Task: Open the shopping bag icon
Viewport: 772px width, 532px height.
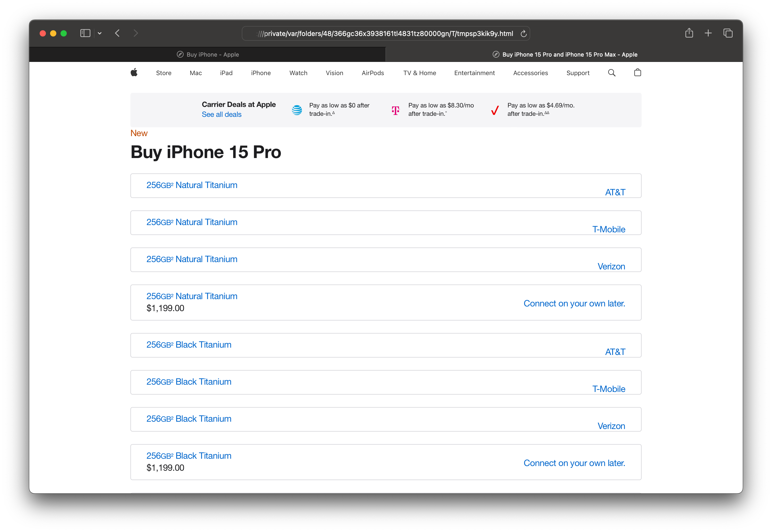Action: click(x=637, y=73)
